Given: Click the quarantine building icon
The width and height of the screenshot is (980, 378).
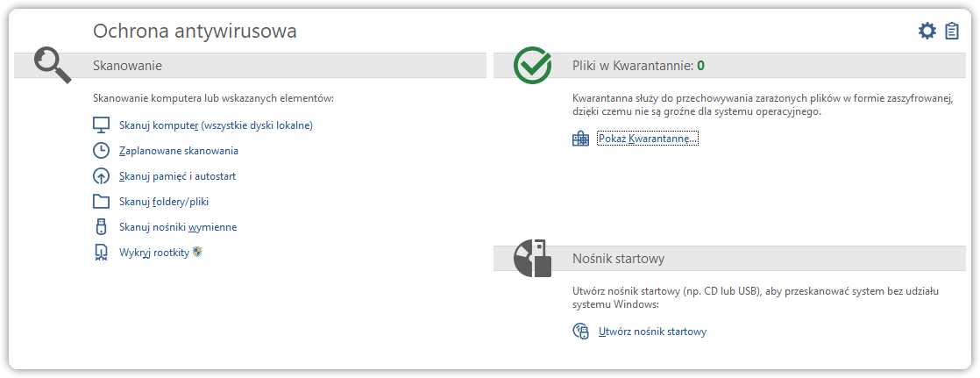Looking at the screenshot, I should click(x=580, y=139).
